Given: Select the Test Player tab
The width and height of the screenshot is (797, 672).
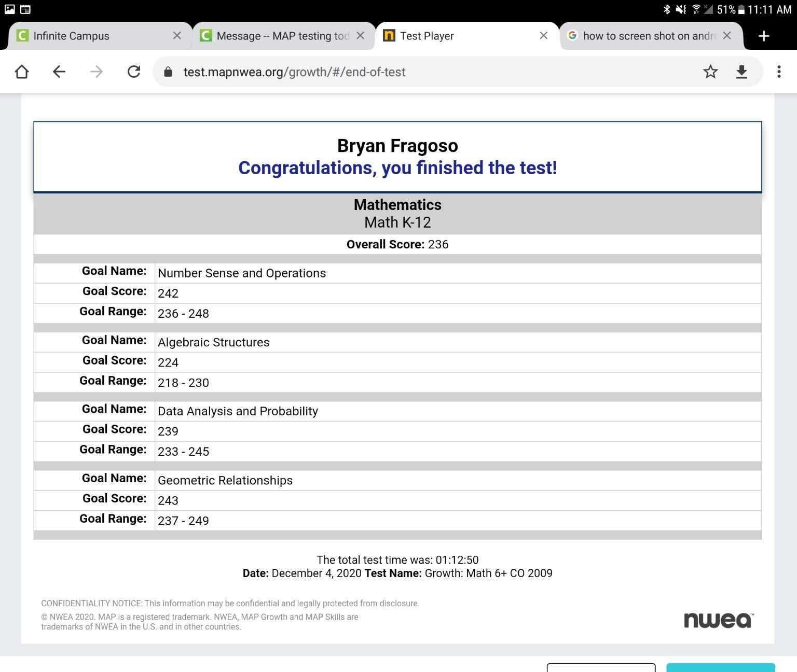Looking at the screenshot, I should pos(467,36).
